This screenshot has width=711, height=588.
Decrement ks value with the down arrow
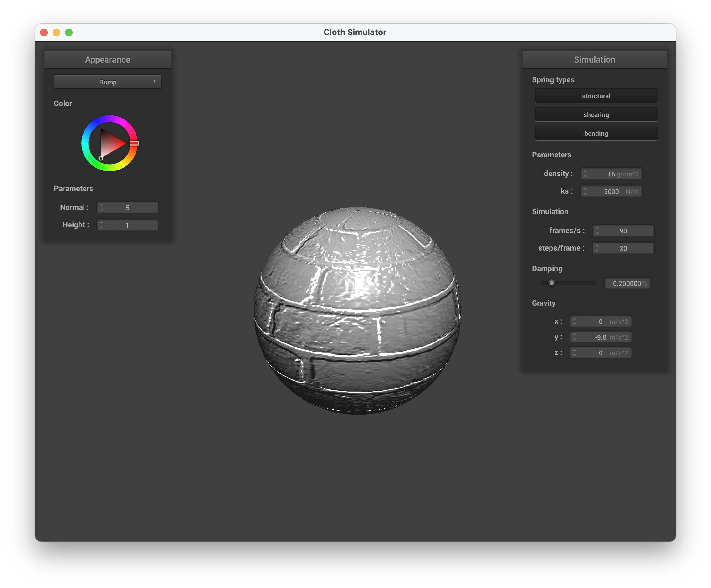click(585, 194)
